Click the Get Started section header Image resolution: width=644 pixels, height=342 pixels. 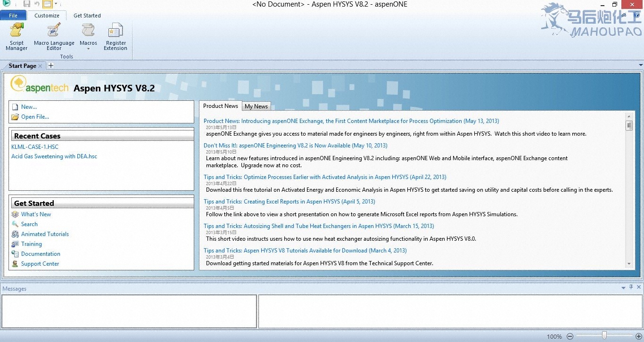(x=101, y=203)
